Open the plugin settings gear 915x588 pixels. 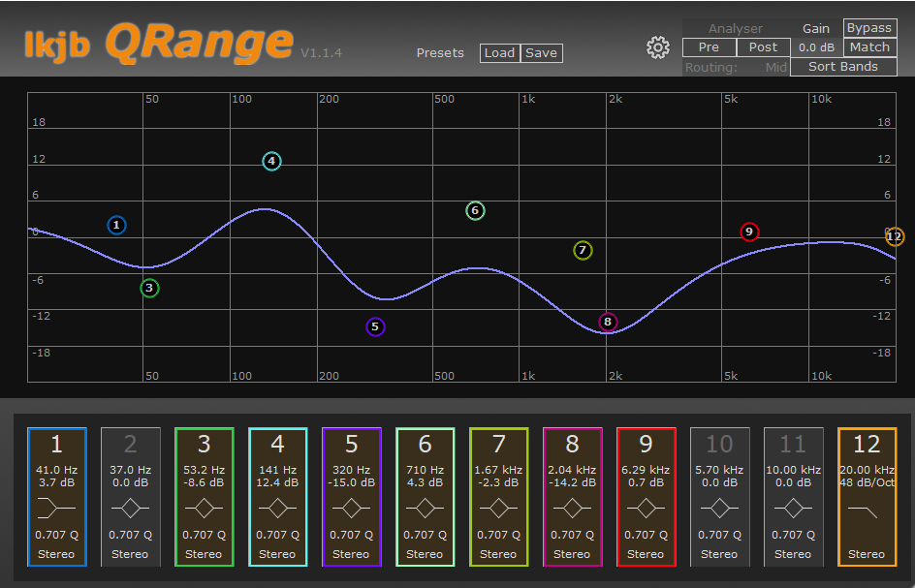(x=658, y=46)
